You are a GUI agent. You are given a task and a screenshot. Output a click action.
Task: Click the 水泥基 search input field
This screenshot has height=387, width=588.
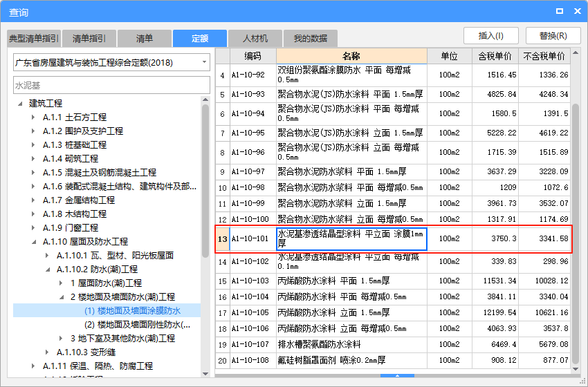click(112, 86)
